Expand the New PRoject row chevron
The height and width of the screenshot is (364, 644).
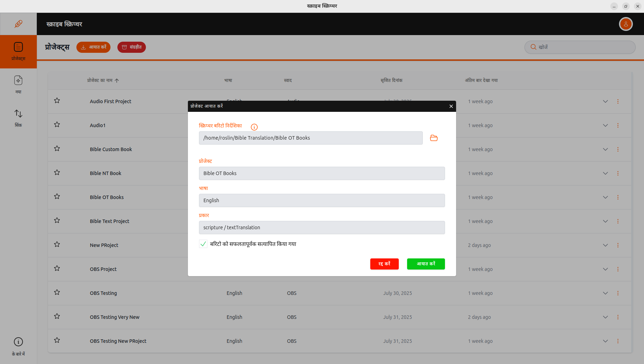click(605, 245)
